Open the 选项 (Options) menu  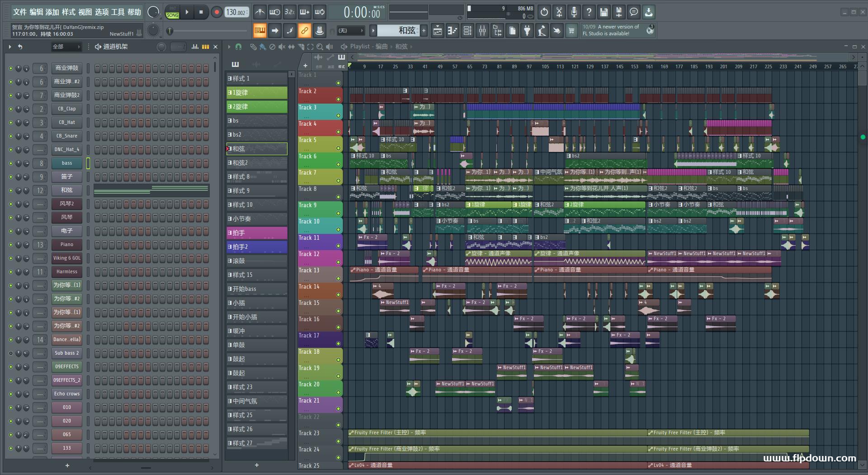pyautogui.click(x=102, y=12)
